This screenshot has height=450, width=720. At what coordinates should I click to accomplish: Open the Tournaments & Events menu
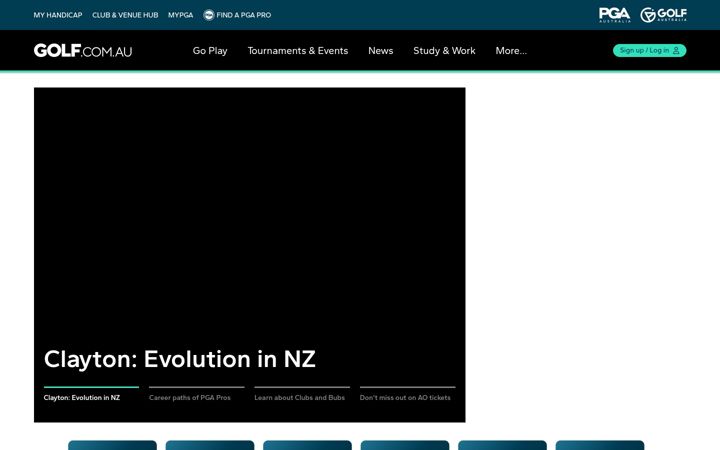(x=298, y=51)
